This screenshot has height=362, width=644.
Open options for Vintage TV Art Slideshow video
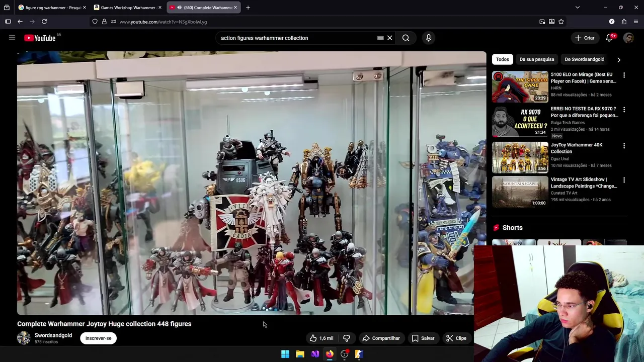point(624,180)
